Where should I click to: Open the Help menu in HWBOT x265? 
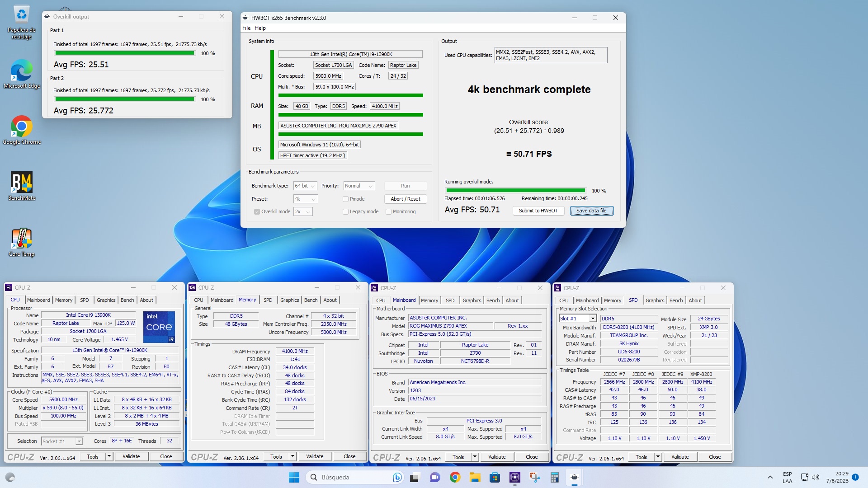[260, 28]
